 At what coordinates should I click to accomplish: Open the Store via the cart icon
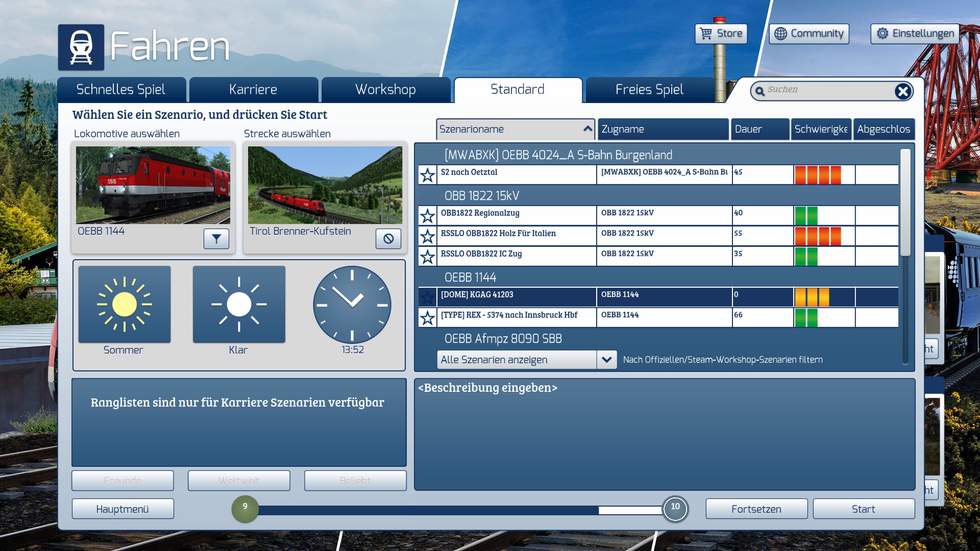706,34
